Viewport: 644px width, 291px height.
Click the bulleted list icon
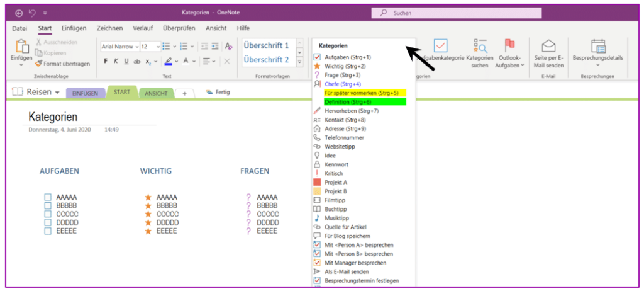coord(166,47)
